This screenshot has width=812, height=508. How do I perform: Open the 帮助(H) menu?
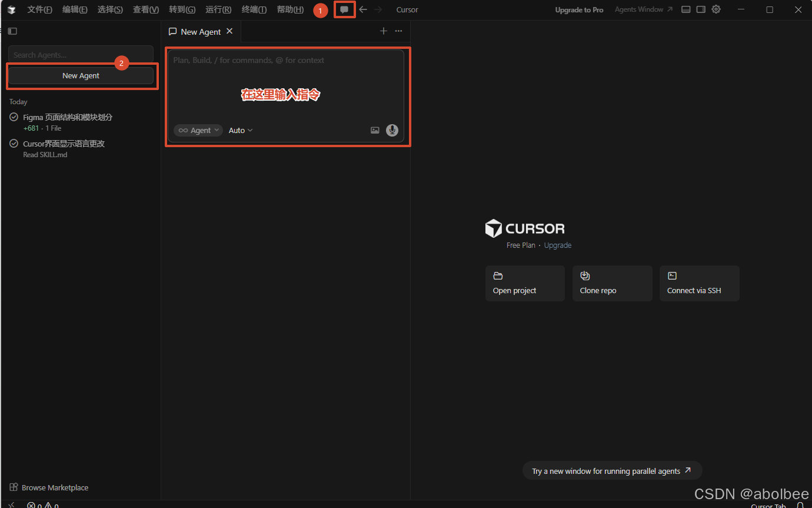point(290,9)
